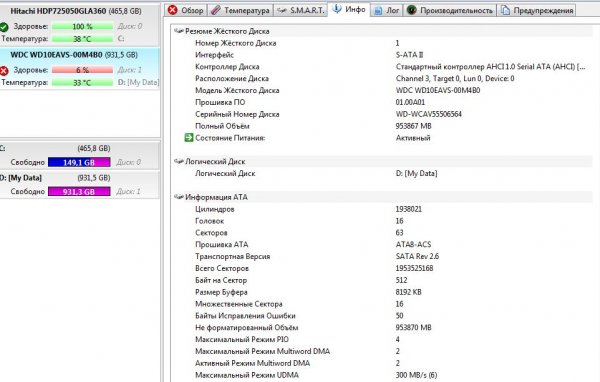Open the Предупреждения tab
The width and height of the screenshot is (600, 382).
click(536, 10)
